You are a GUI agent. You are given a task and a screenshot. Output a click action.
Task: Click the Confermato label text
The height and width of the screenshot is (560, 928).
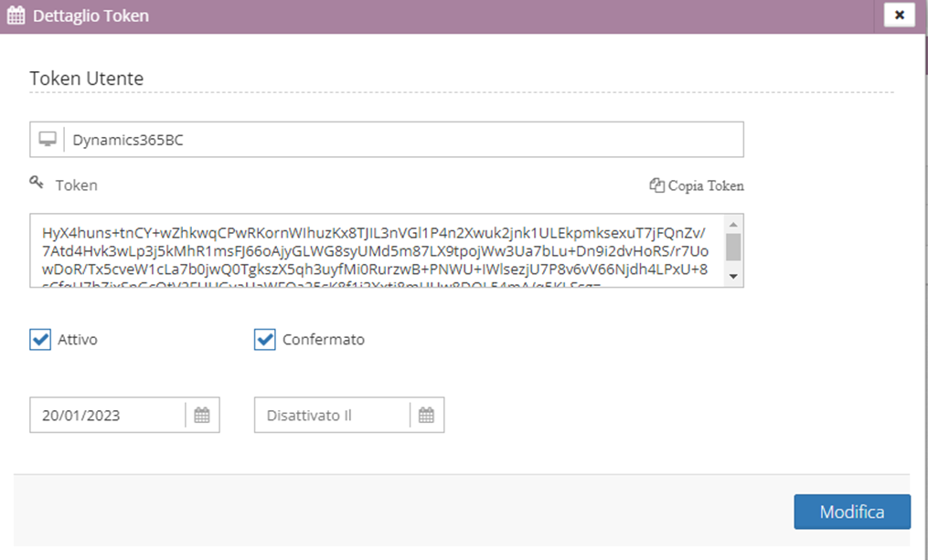click(324, 340)
